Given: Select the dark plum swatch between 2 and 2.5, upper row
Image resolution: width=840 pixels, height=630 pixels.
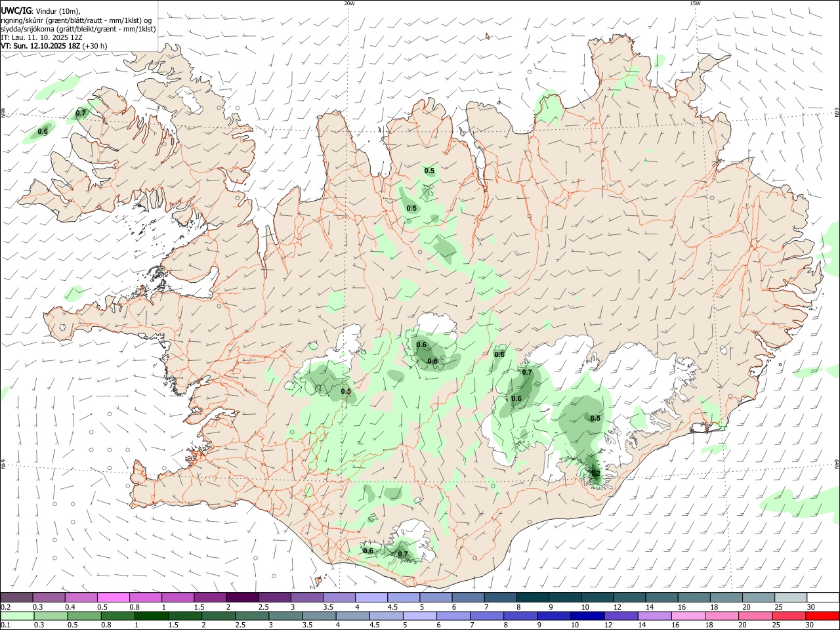Looking at the screenshot, I should [242, 597].
